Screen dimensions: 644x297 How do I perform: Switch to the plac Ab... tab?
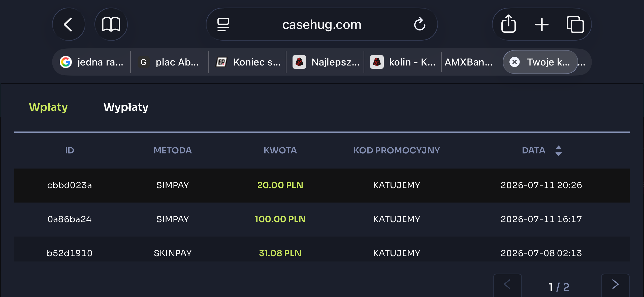(x=169, y=62)
